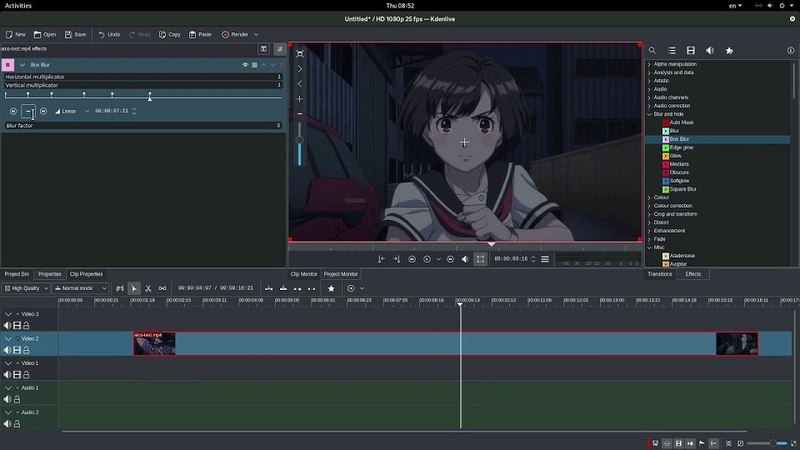Image resolution: width=800 pixels, height=450 pixels.
Task: Toggle Box Blur effect visibility eye
Action: 245,65
